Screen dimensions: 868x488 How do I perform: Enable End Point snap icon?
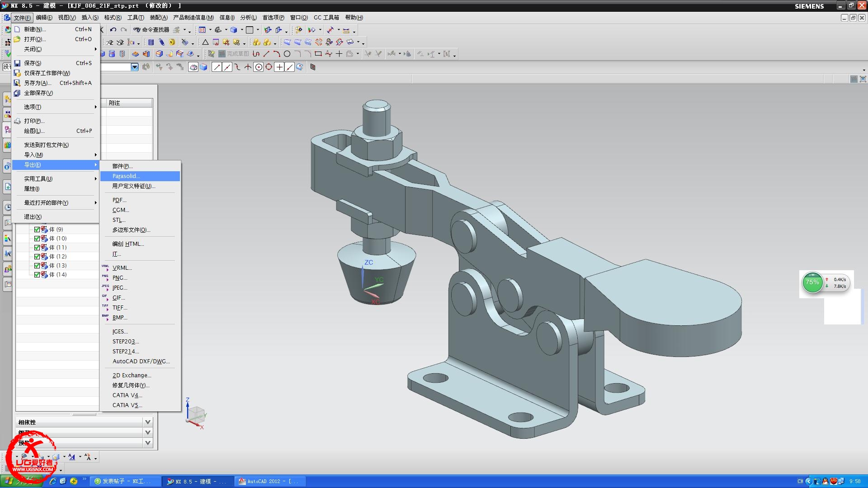pyautogui.click(x=217, y=67)
